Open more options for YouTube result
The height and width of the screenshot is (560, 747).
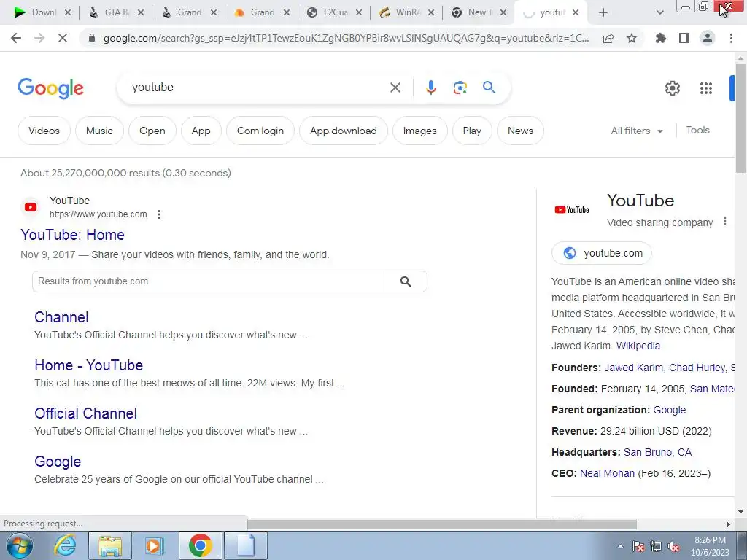pos(159,214)
